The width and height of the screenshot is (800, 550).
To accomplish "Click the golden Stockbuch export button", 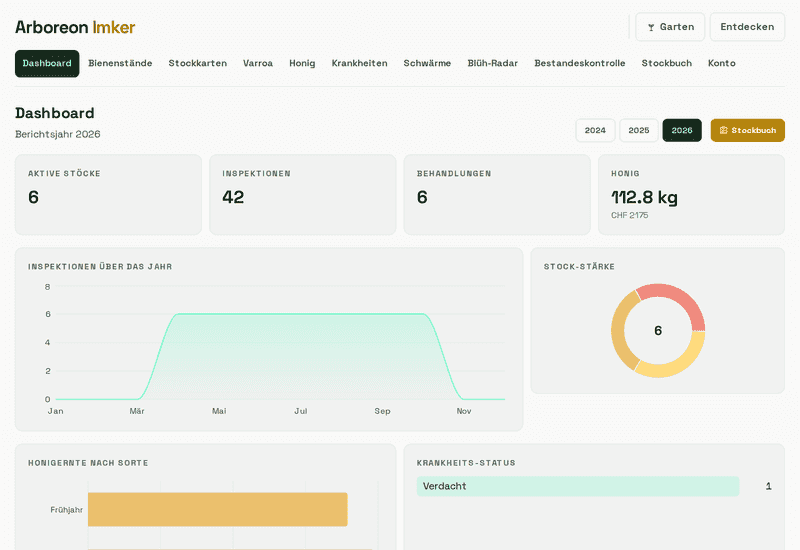I will 747,131.
